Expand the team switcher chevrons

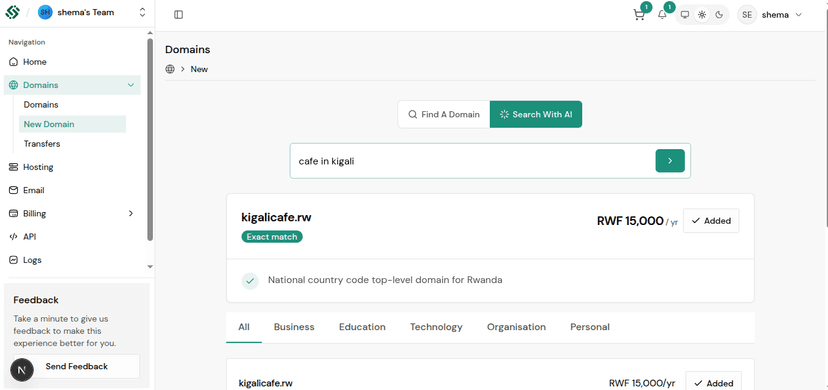[142, 13]
